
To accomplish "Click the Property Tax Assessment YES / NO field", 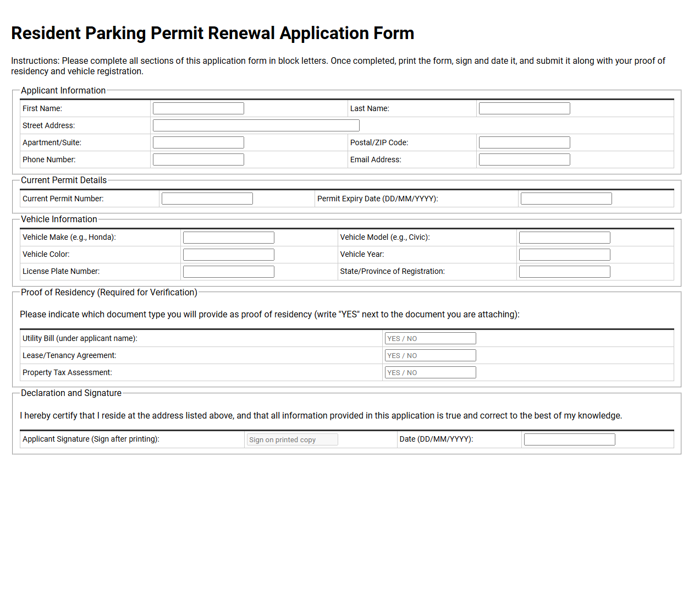I will coord(431,372).
